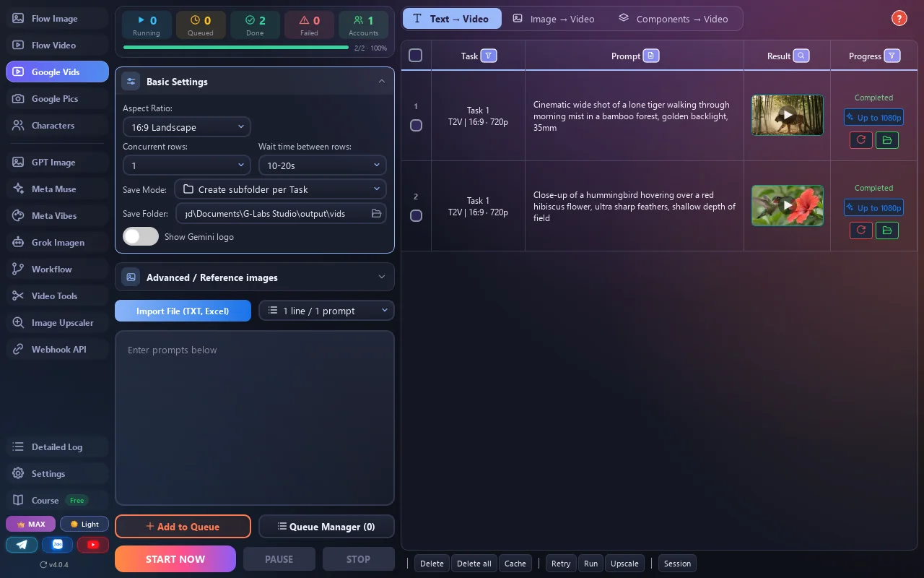Open Webhook API in the sidebar
924x578 pixels.
coord(57,350)
